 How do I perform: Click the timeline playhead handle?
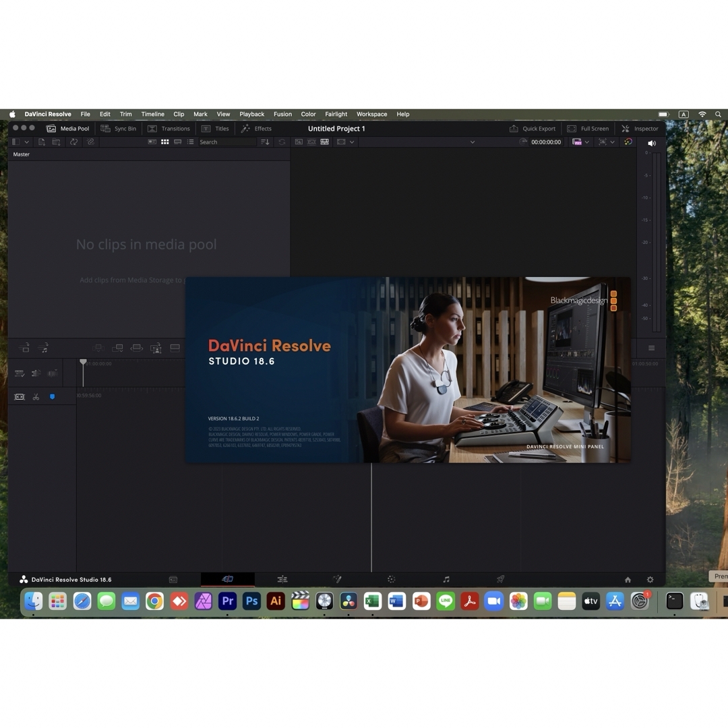(83, 362)
